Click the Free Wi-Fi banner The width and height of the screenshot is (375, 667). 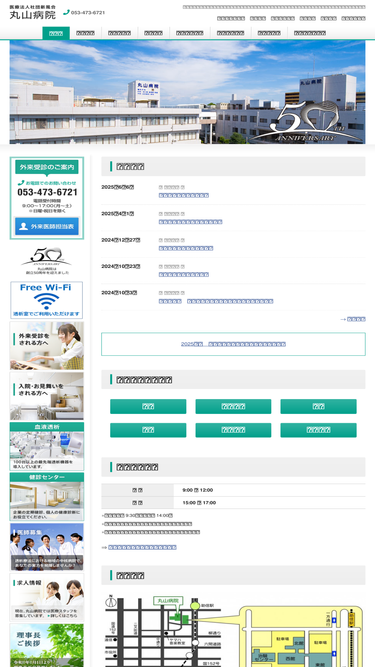click(47, 300)
